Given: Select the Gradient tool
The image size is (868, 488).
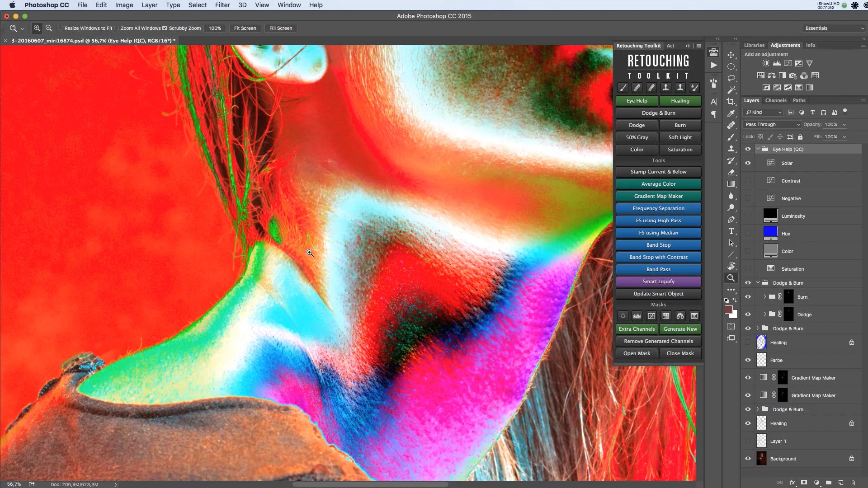Looking at the screenshot, I should coord(731,184).
